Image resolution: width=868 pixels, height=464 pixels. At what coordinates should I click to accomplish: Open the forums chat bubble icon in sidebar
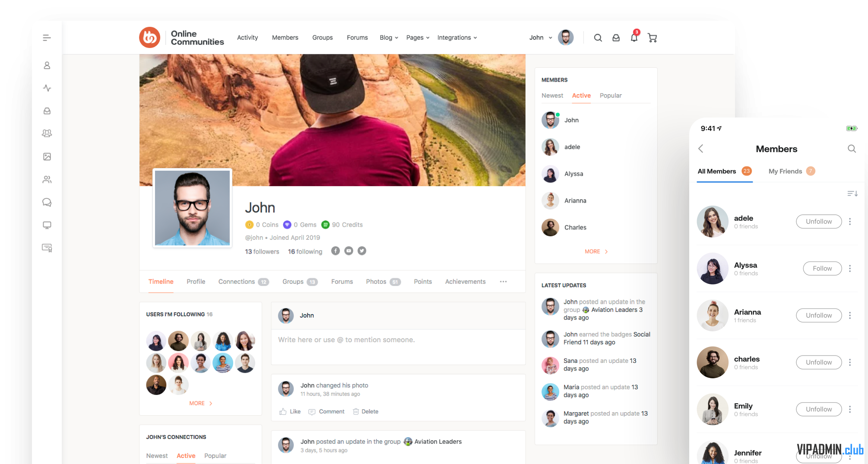[47, 202]
